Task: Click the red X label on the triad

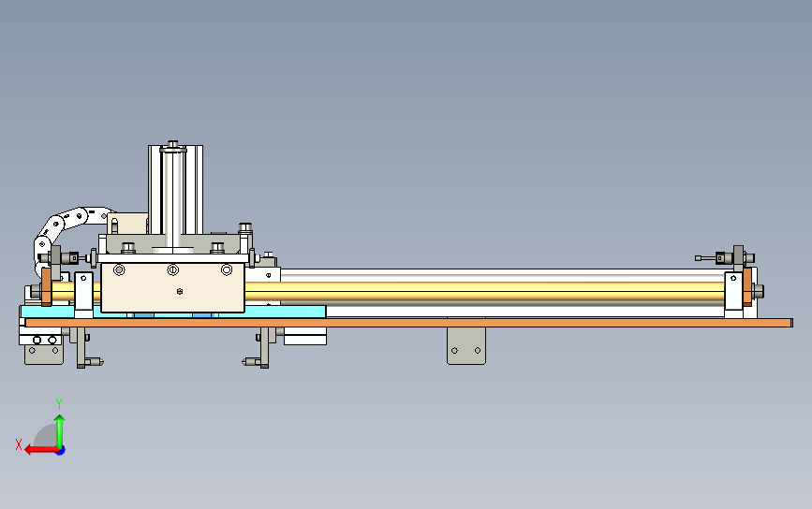Action: (19, 444)
